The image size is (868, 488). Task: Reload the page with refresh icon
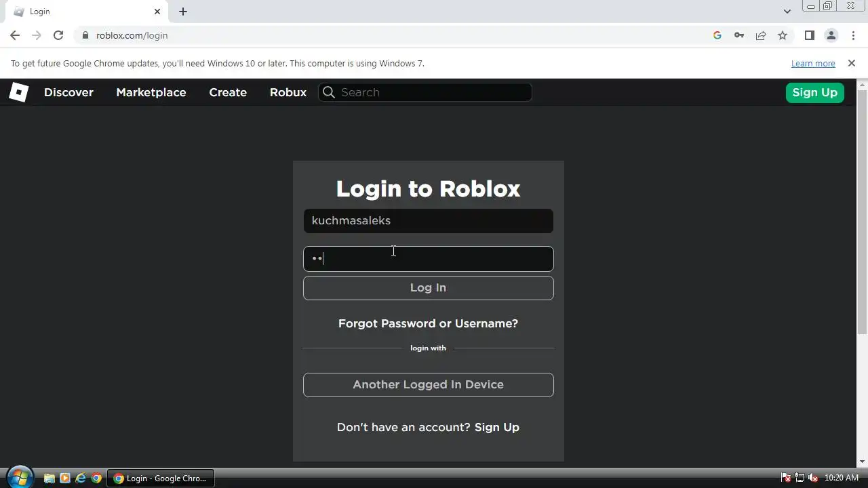click(x=58, y=35)
